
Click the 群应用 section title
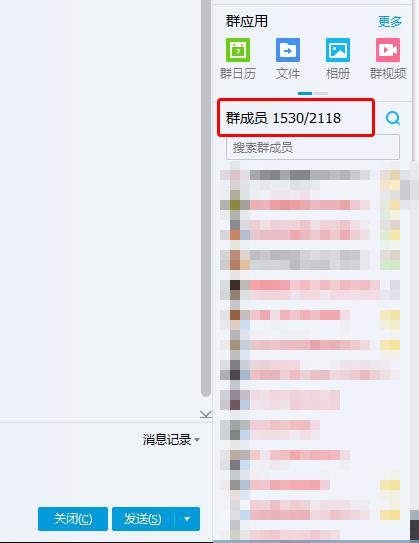[x=247, y=21]
